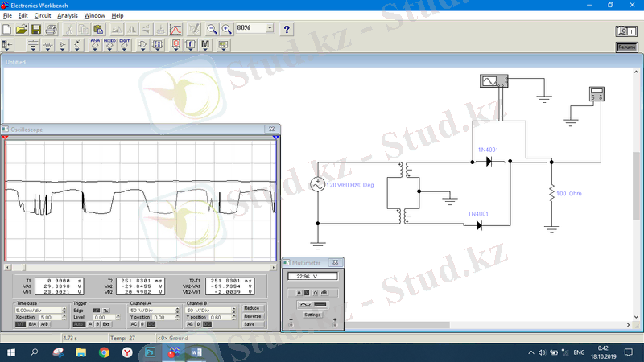Open the Display Graphs toolbar icon

click(x=175, y=29)
